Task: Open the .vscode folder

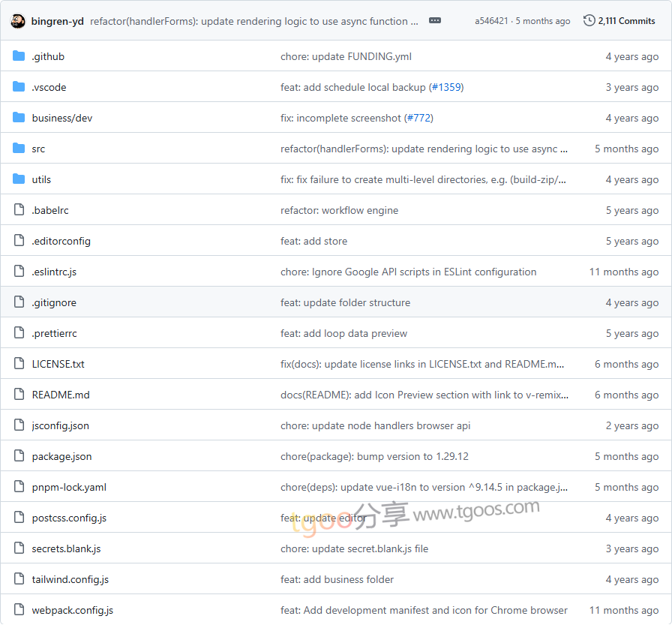Action: (49, 87)
